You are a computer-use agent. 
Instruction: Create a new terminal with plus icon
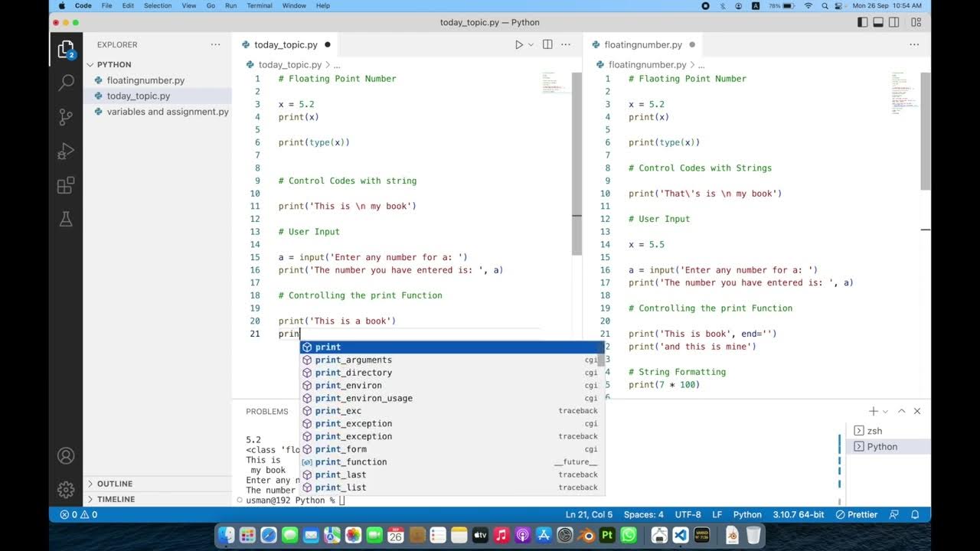[873, 411]
